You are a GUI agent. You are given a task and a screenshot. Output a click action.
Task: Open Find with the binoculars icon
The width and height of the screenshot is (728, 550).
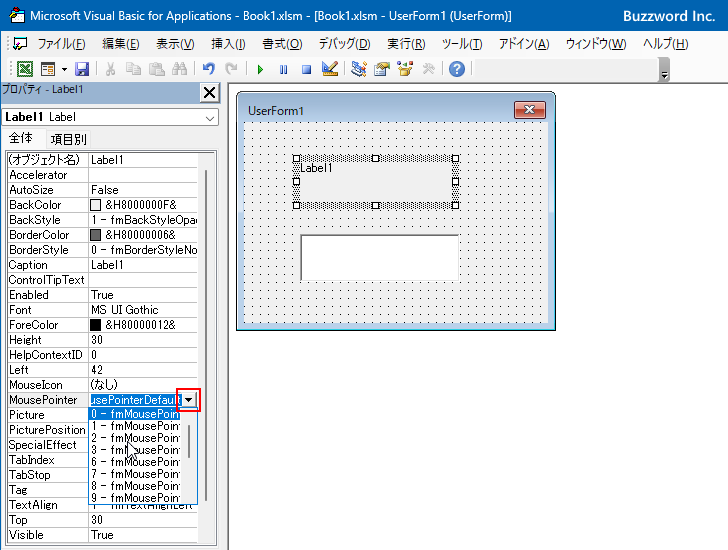click(x=179, y=69)
